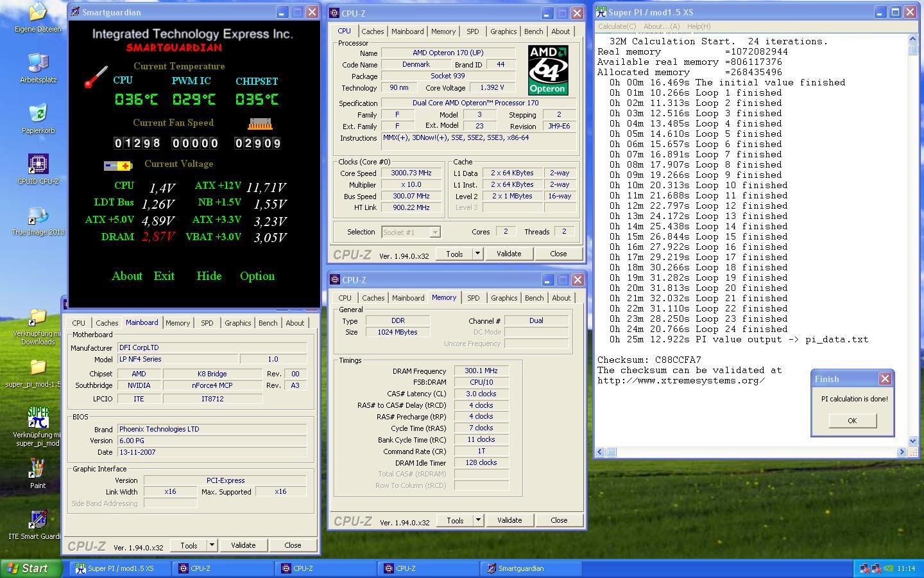924x578 pixels.
Task: Open Tools dropdown arrow in CPU window
Action: click(477, 254)
